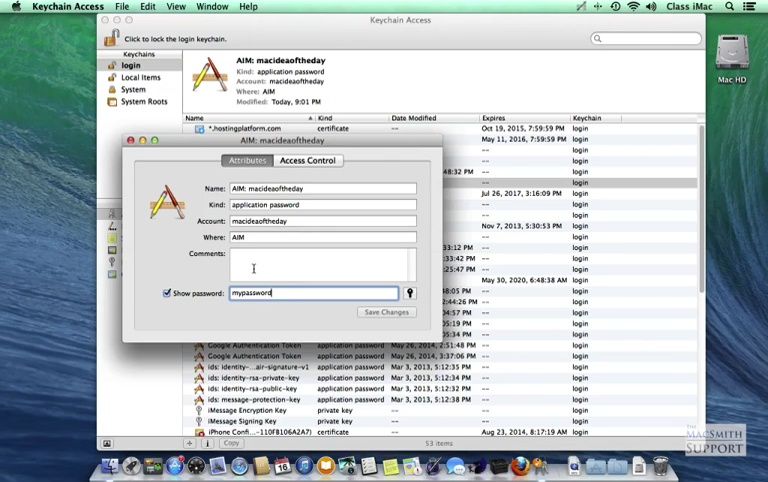Open the Help menu

coord(248,6)
